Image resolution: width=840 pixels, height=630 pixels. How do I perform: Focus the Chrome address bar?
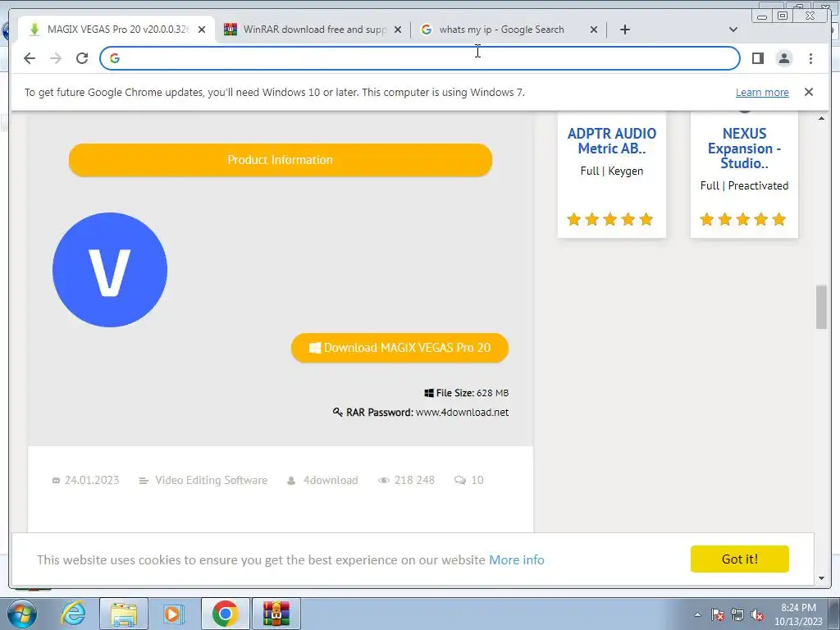pos(419,58)
